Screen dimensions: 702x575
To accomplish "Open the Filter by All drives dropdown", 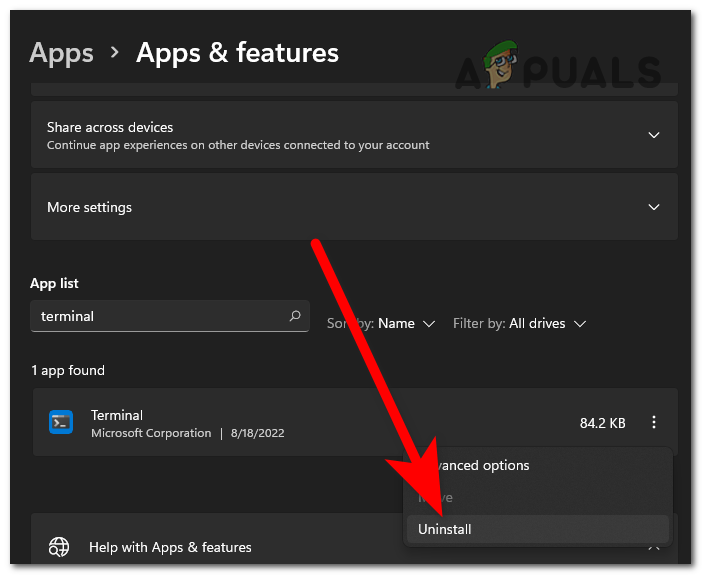I will click(x=545, y=324).
